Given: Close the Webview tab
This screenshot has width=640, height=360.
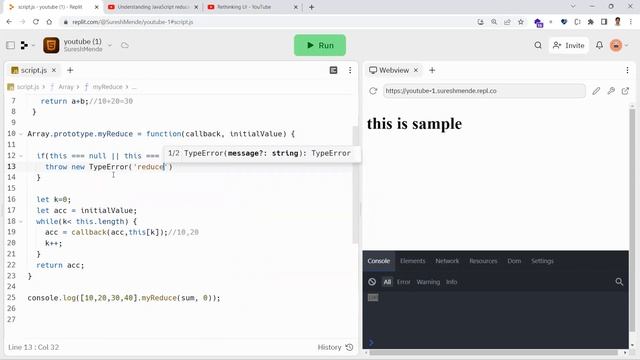Looking at the screenshot, I should pyautogui.click(x=416, y=70).
